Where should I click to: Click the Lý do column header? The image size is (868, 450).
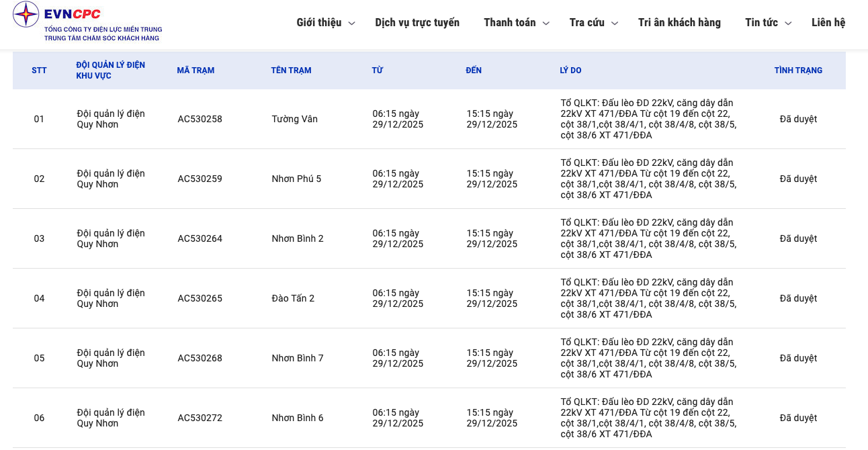[570, 71]
